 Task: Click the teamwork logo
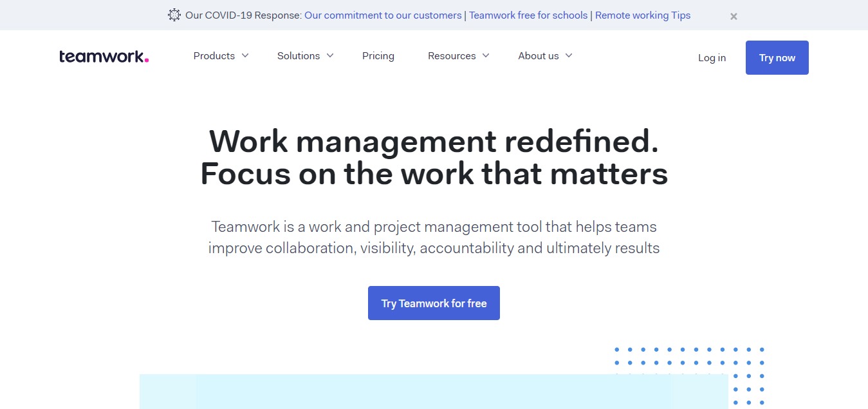tap(104, 57)
